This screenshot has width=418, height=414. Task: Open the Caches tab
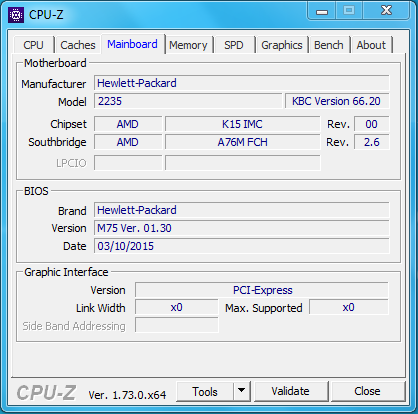click(78, 45)
